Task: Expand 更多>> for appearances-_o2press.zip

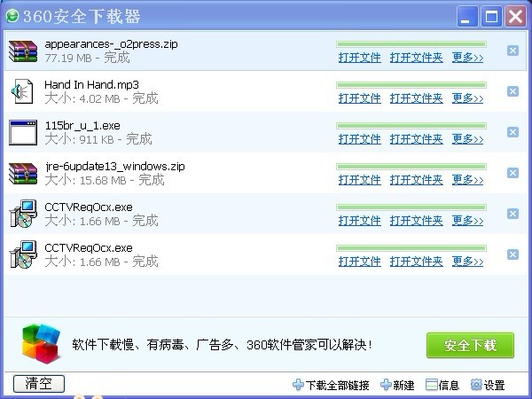Action: (x=467, y=58)
